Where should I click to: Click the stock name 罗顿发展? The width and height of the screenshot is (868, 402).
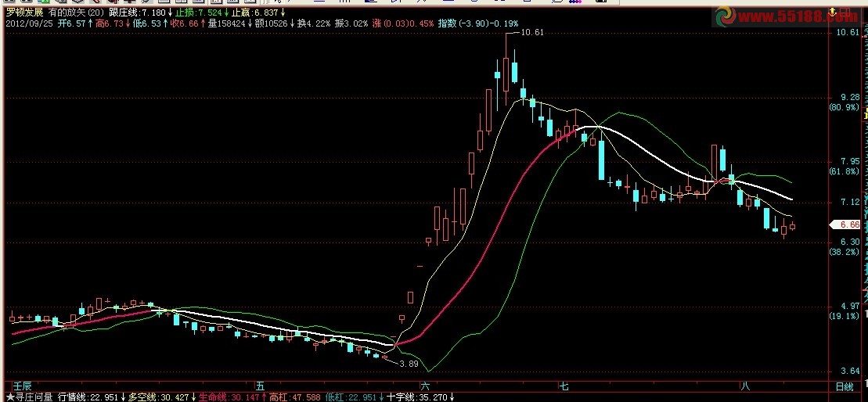tap(24, 13)
